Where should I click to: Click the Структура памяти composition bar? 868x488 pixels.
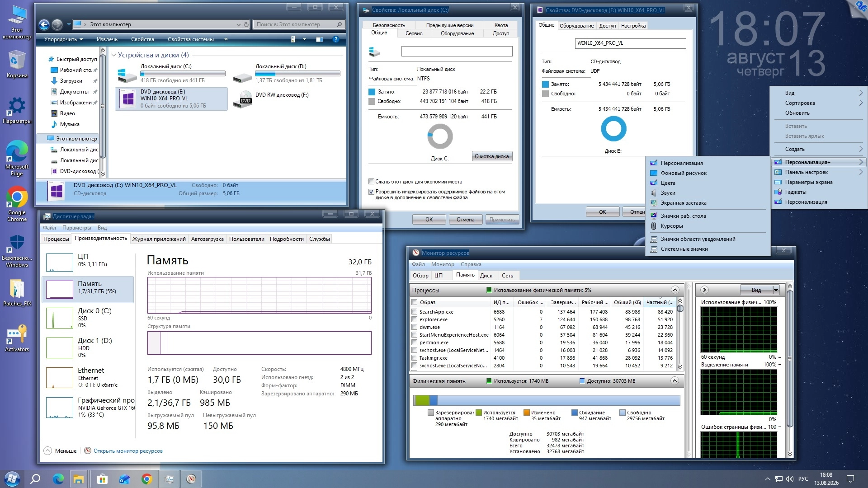tap(259, 343)
